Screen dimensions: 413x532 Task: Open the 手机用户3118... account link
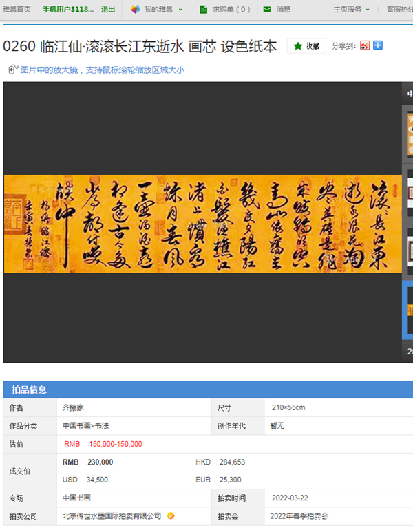tap(68, 9)
